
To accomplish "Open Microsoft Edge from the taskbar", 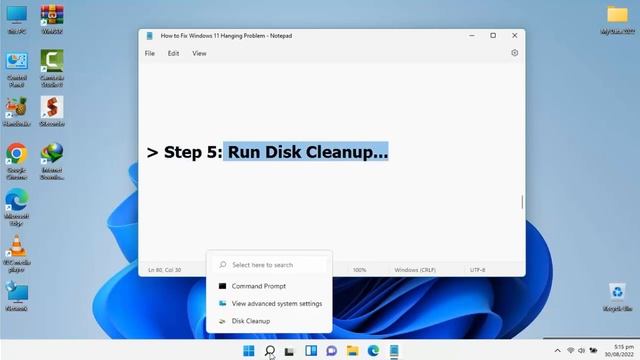I will click(x=373, y=351).
